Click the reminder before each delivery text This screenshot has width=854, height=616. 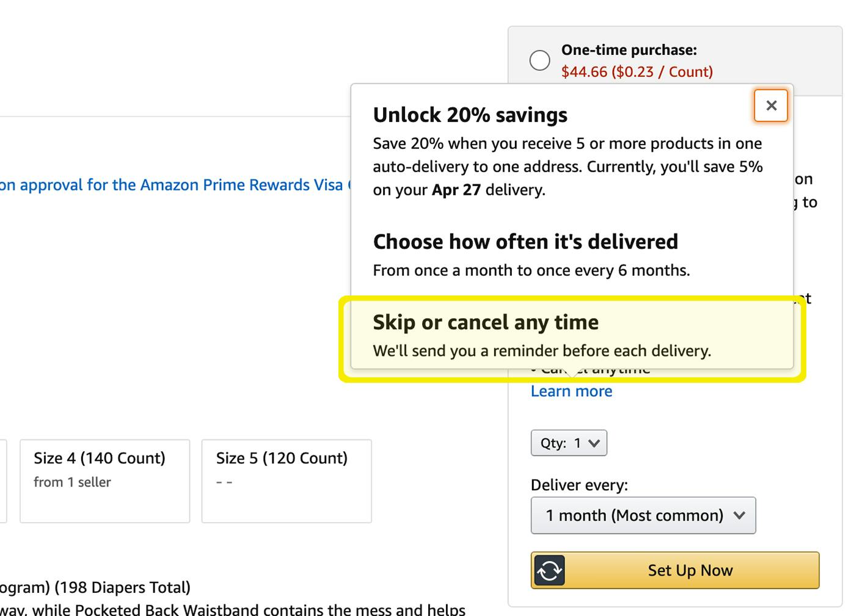point(542,351)
